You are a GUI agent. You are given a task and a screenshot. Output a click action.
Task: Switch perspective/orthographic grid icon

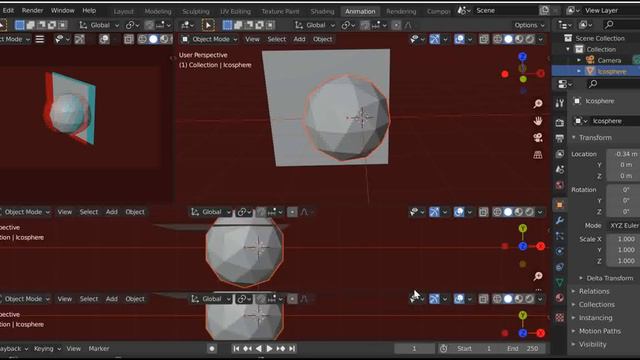click(538, 155)
